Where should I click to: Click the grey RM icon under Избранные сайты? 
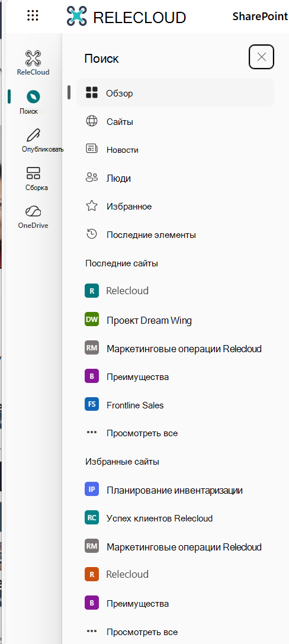pos(92,546)
